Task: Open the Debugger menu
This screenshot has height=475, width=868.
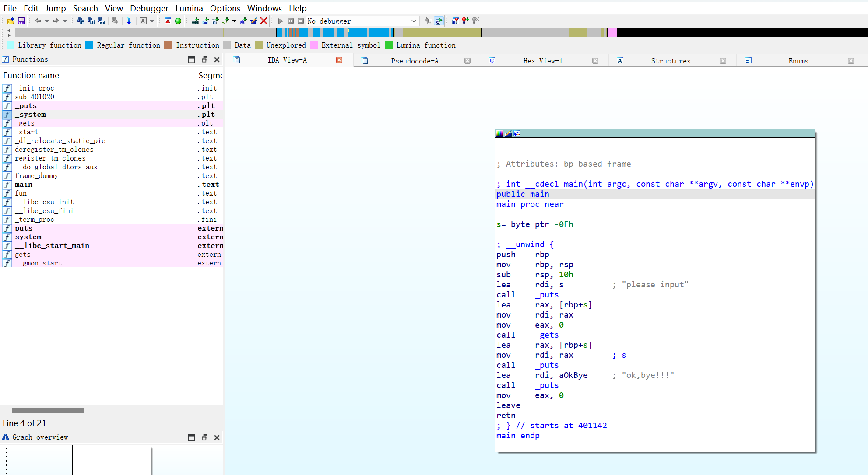Action: 149,8
